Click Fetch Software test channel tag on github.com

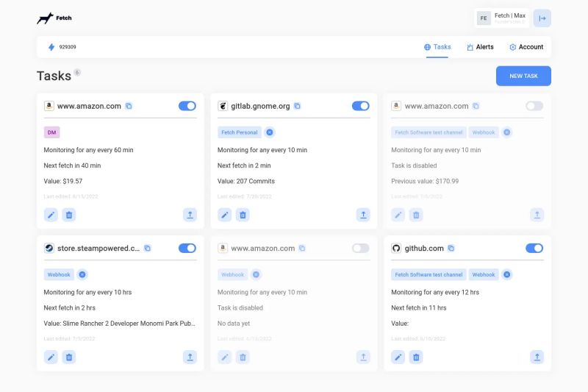click(429, 274)
